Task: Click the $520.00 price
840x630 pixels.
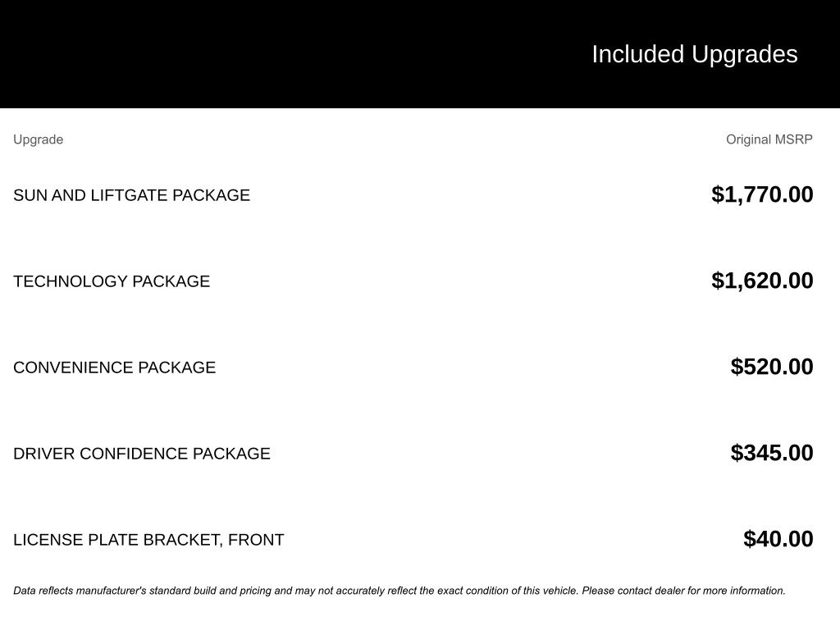Action: click(x=772, y=367)
